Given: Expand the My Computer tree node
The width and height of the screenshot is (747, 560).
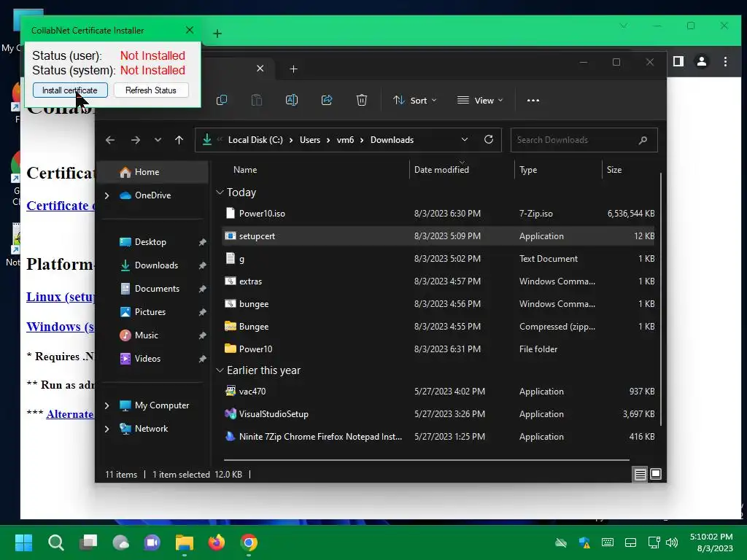Looking at the screenshot, I should click(107, 405).
